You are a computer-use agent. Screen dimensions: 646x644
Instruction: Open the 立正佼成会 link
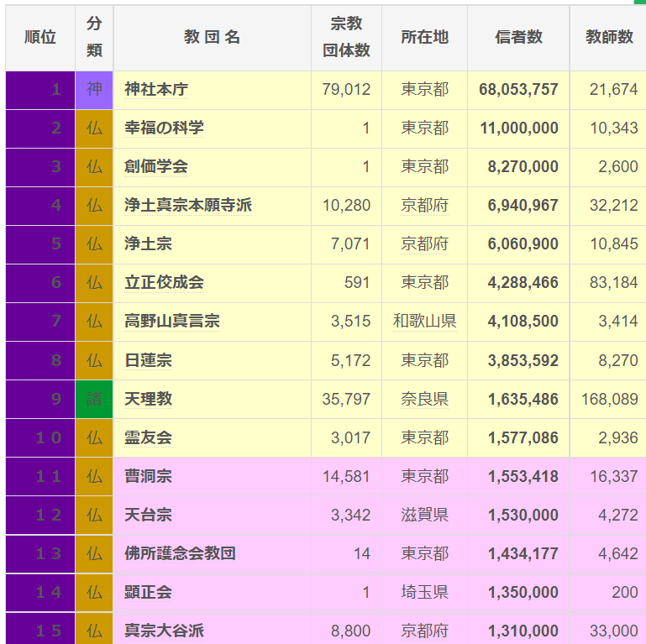[164, 282]
